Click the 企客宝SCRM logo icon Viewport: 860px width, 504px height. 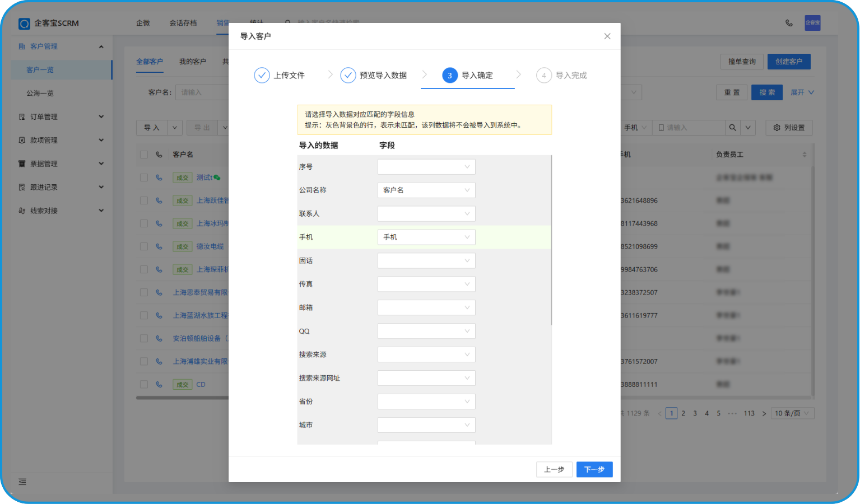[x=24, y=24]
